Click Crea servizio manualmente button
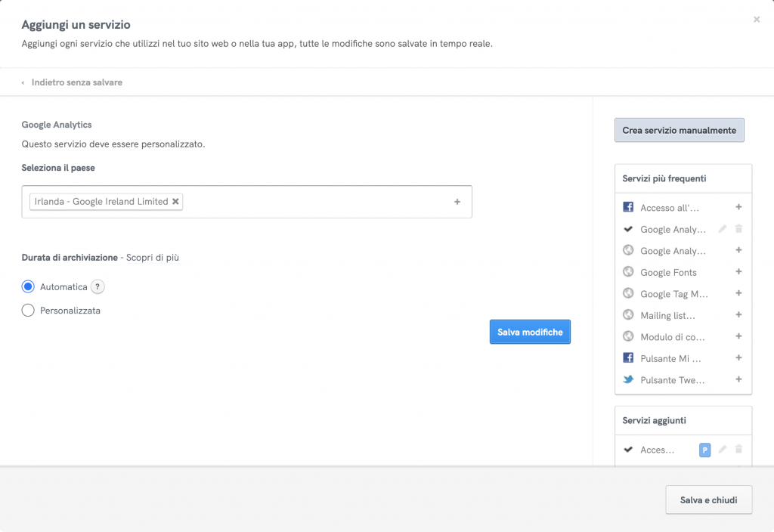 click(x=679, y=130)
